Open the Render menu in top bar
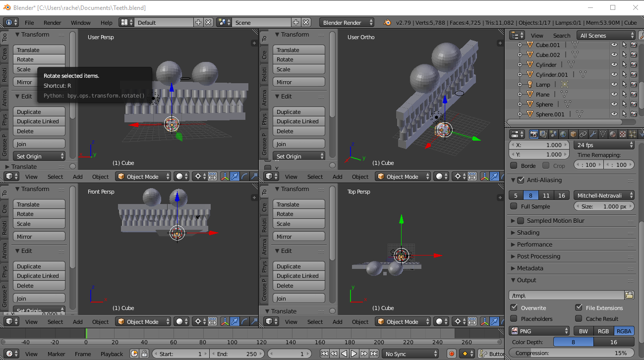 click(x=53, y=22)
